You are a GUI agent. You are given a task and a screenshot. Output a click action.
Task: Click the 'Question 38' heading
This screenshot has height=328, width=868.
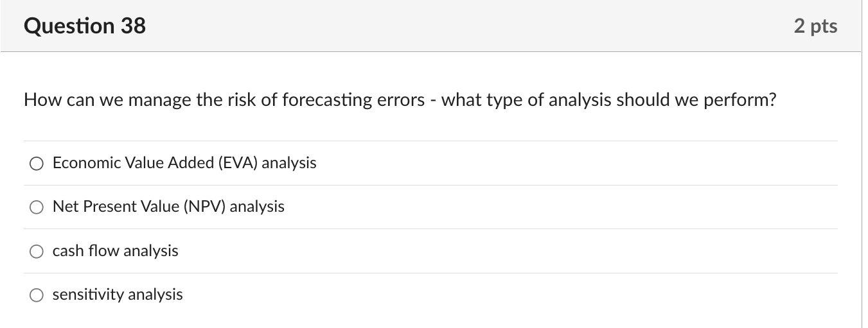[x=85, y=26]
